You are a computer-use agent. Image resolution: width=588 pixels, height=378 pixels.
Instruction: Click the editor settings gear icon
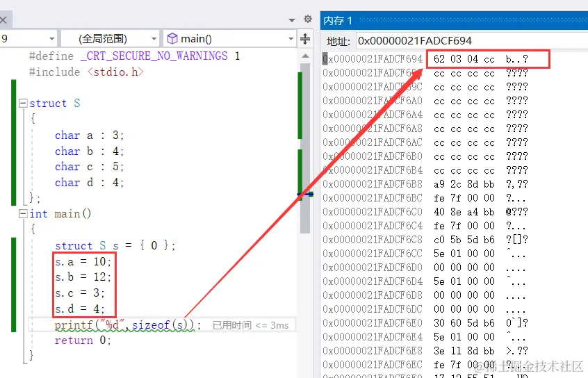(x=308, y=19)
